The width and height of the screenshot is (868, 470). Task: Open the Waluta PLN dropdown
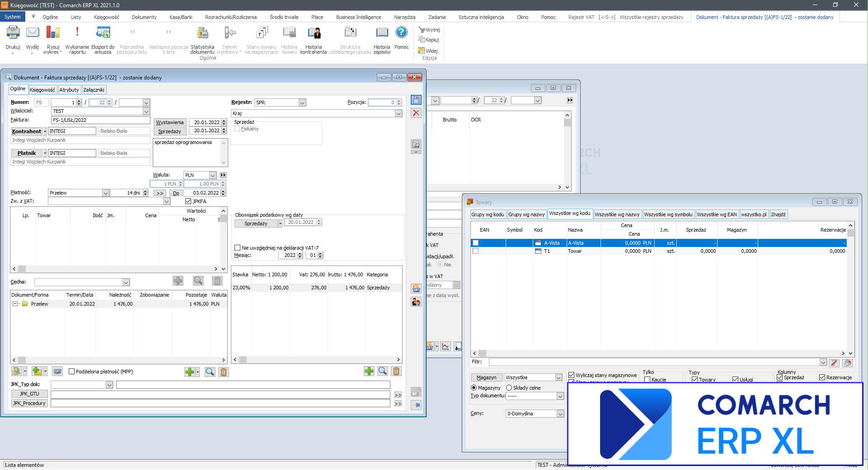tap(212, 175)
